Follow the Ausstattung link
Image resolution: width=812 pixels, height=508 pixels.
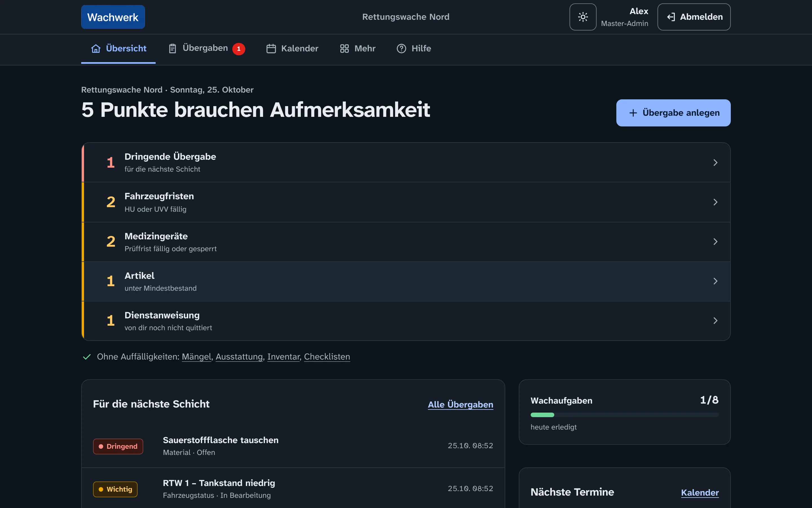click(x=239, y=357)
